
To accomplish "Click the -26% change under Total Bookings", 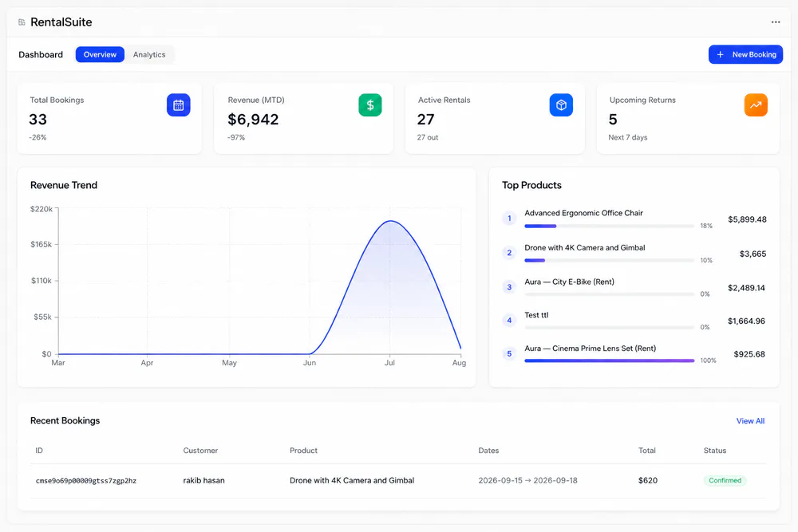I will [38, 137].
